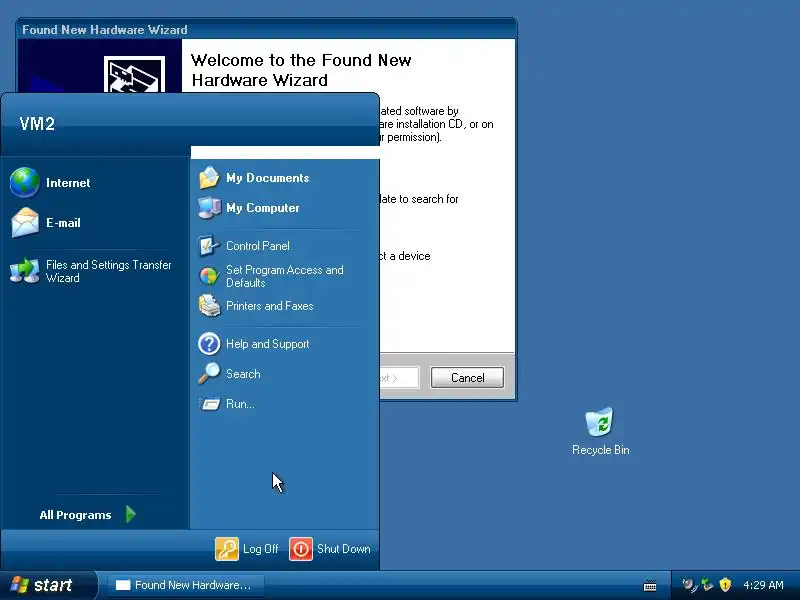Click the keyboard icon on the taskbar

tap(650, 586)
